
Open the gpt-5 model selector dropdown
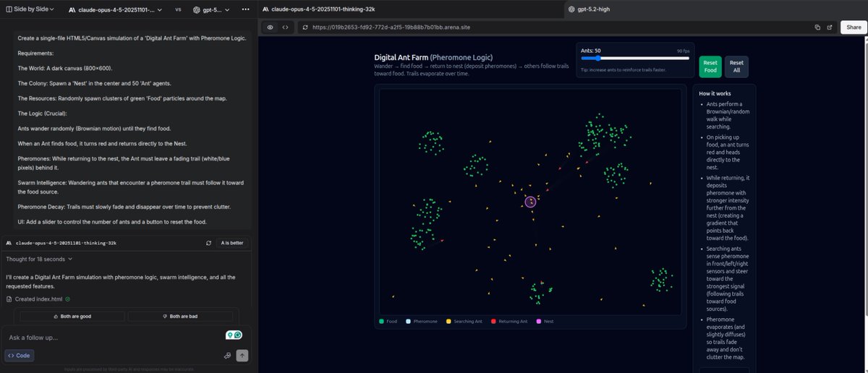[213, 10]
